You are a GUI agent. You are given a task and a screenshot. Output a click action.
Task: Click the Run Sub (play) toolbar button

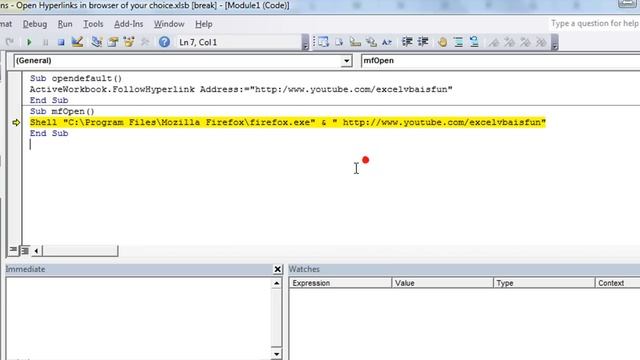click(x=29, y=42)
